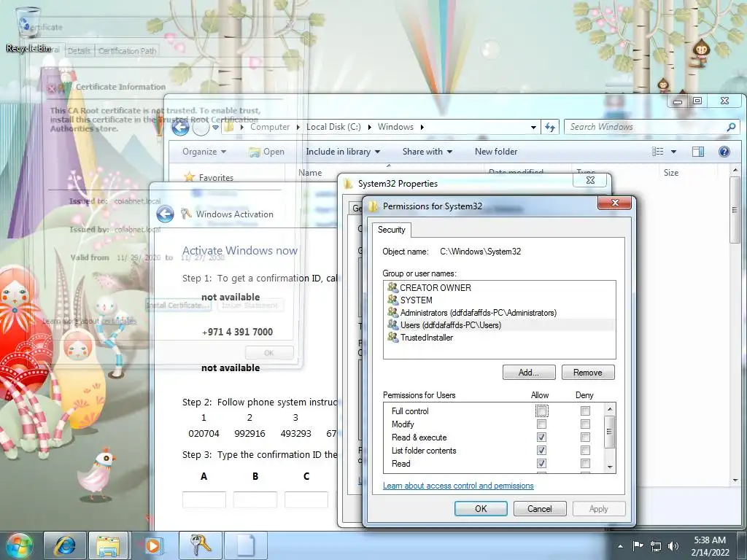Switch to the keys taskbar icon

click(200, 545)
